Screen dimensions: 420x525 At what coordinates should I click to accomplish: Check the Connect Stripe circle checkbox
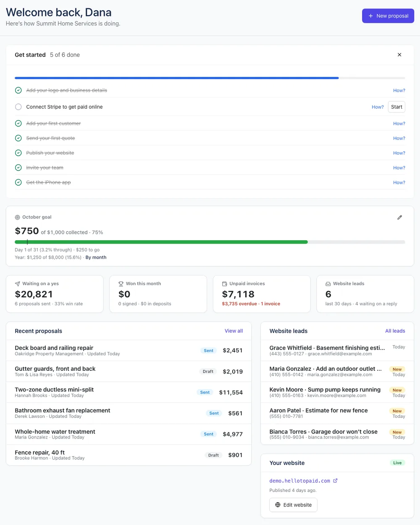(18, 107)
